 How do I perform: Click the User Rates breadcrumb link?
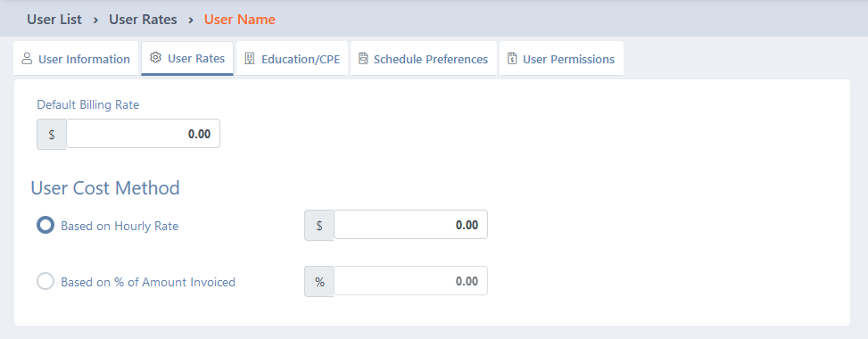click(x=143, y=20)
